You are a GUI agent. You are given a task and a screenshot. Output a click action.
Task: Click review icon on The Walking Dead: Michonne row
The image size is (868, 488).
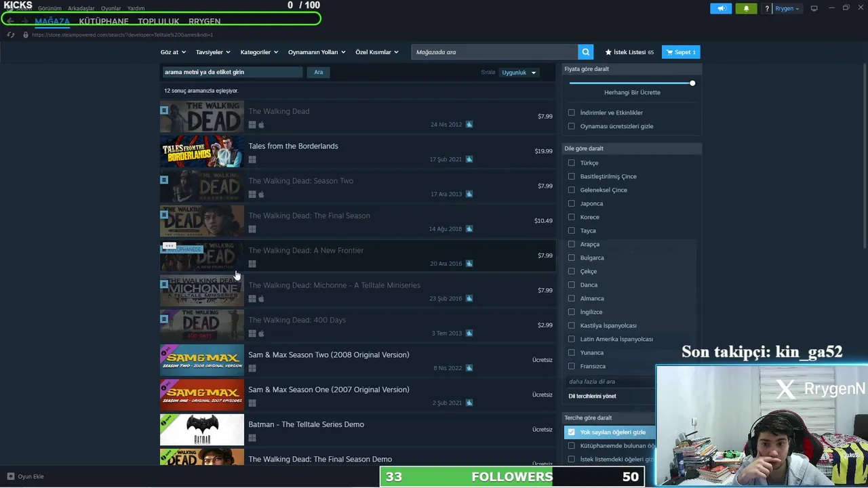tap(469, 298)
